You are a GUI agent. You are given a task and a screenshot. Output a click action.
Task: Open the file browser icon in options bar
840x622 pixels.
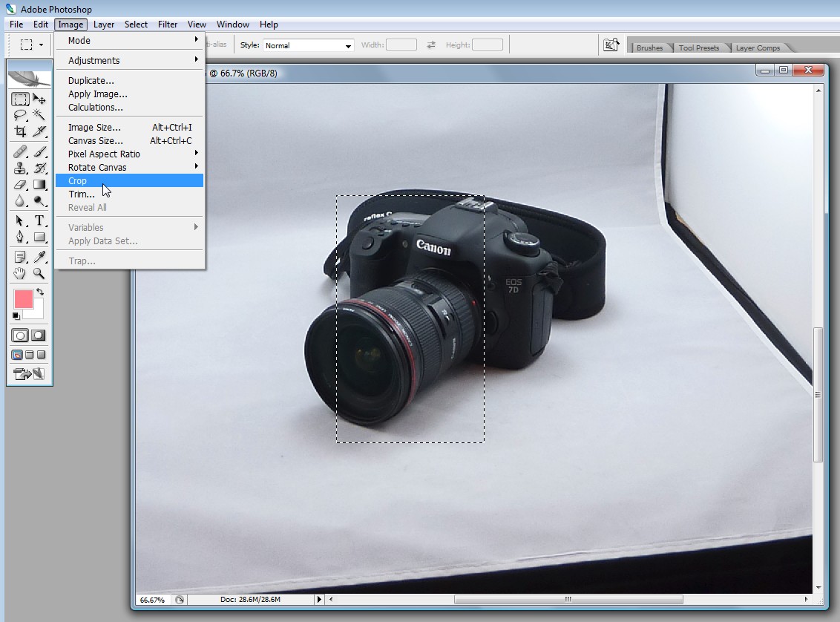[611, 45]
